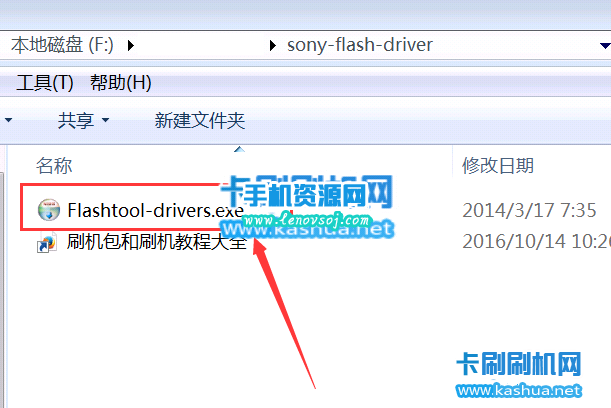The image size is (611, 408).
Task: Click the 新建文件夹 button
Action: point(200,120)
